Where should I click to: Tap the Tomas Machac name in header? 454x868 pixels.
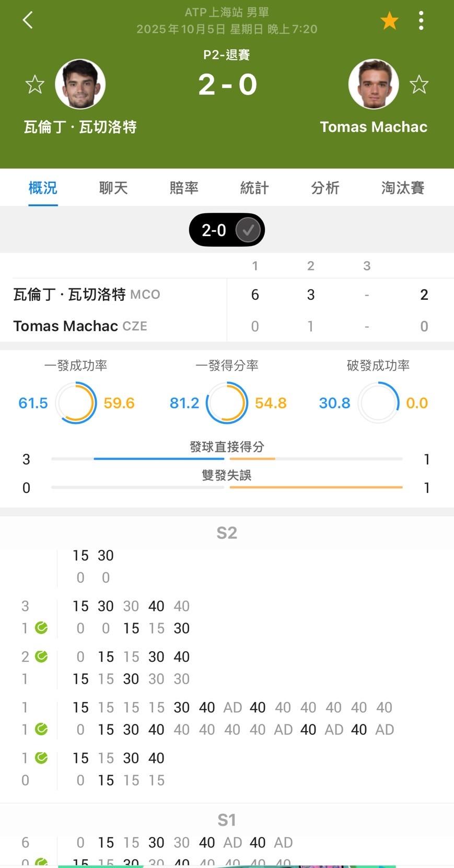pyautogui.click(x=374, y=127)
